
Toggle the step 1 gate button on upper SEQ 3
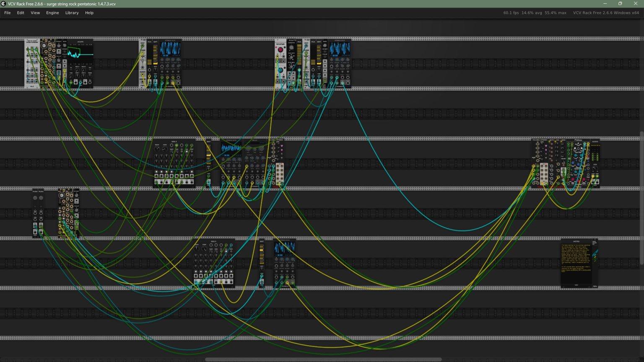point(156,171)
